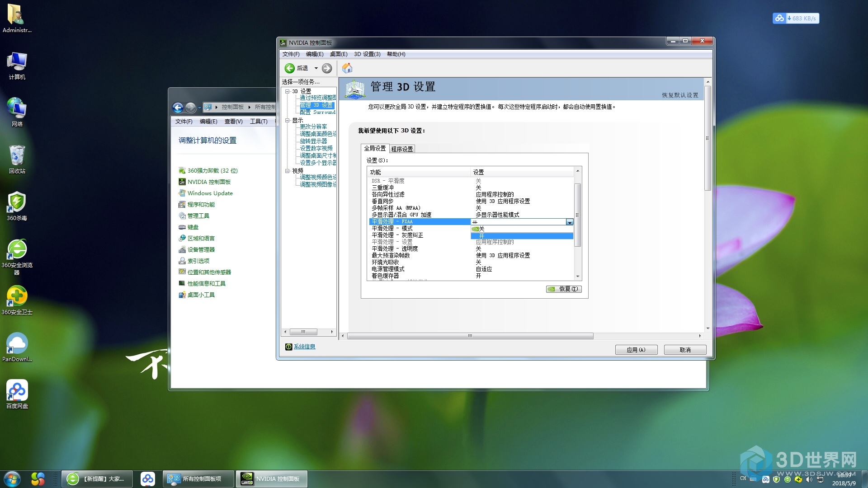
Task: Collapse the 显示 tree node
Action: click(x=287, y=120)
